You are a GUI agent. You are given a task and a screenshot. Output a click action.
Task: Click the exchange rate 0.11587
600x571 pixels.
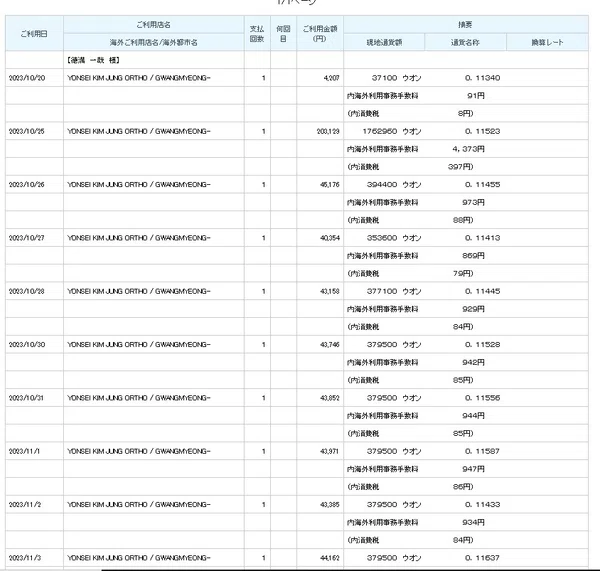483,451
